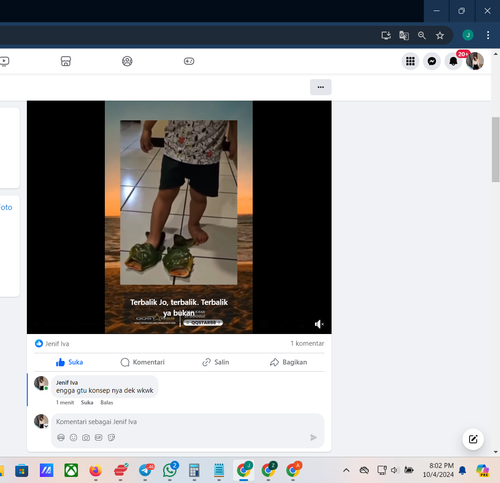Toggle the Suka like button on post
Image resolution: width=500 pixels, height=483 pixels.
pos(69,362)
